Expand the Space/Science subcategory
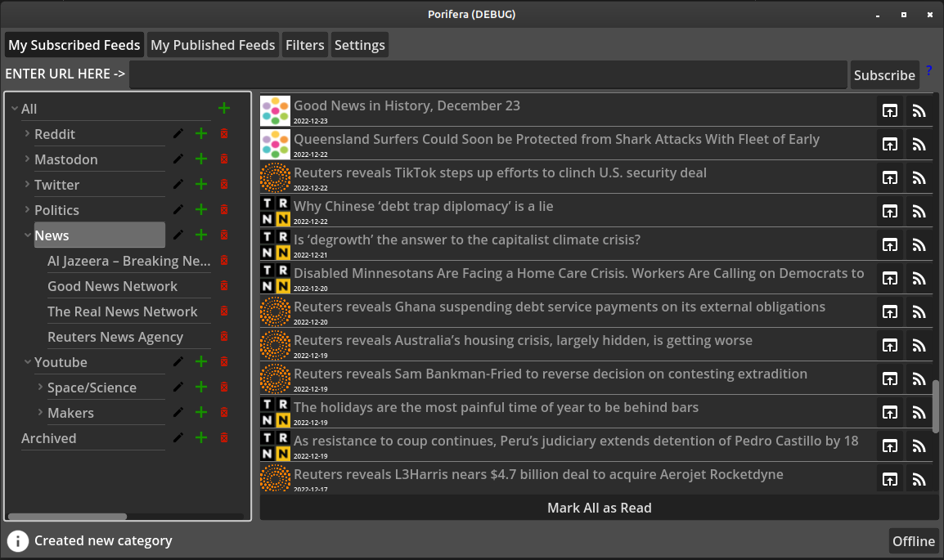The image size is (944, 560). tap(40, 387)
